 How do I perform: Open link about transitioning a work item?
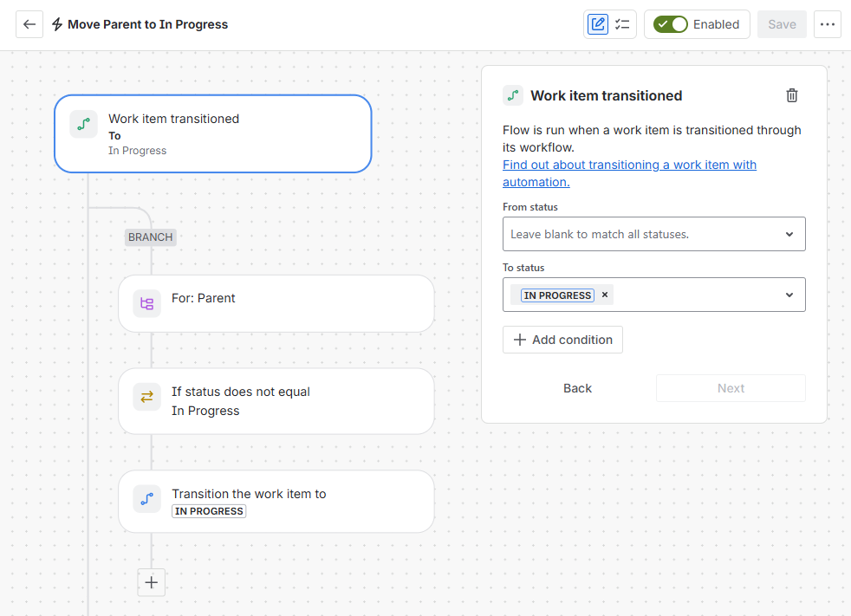pos(629,173)
